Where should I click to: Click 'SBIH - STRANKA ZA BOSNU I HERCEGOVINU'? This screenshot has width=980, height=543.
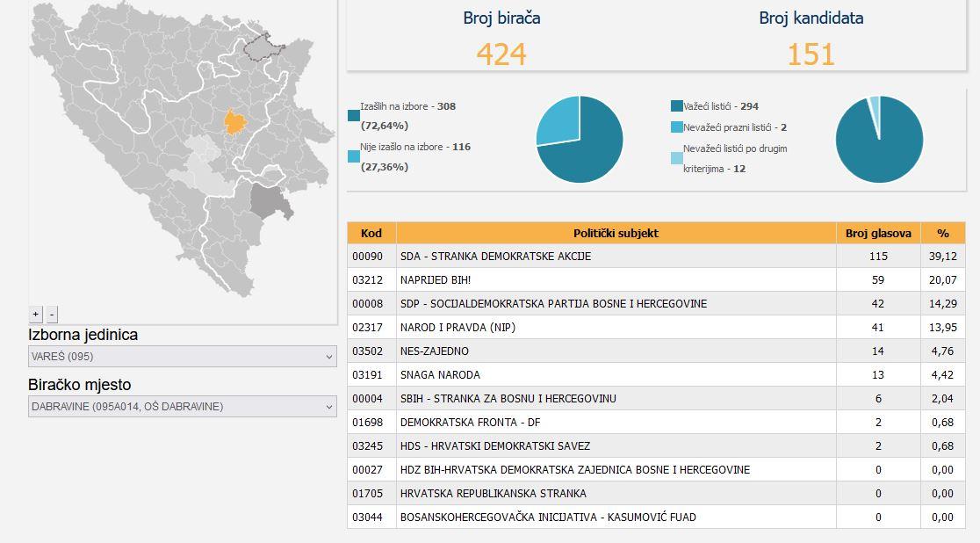pos(508,399)
